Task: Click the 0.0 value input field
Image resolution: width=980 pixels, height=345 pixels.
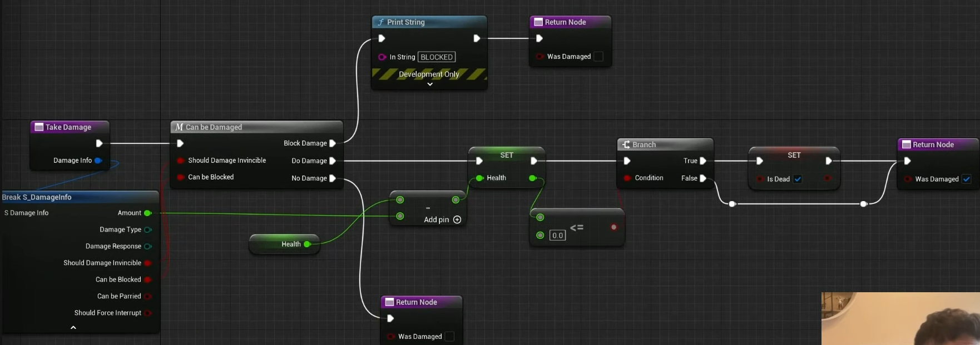Action: 557,236
